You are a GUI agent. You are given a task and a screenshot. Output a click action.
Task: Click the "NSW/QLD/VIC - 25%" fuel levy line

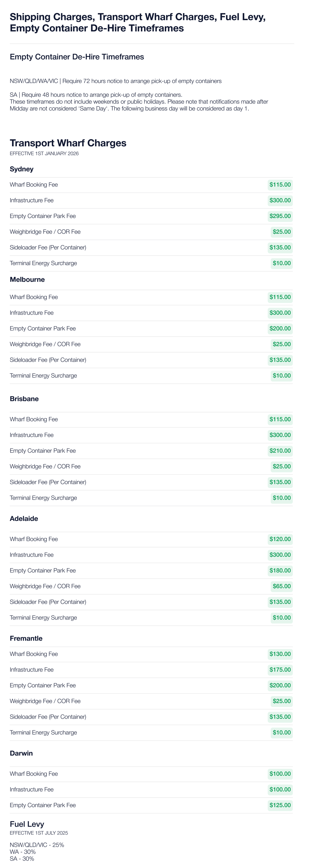click(x=37, y=845)
